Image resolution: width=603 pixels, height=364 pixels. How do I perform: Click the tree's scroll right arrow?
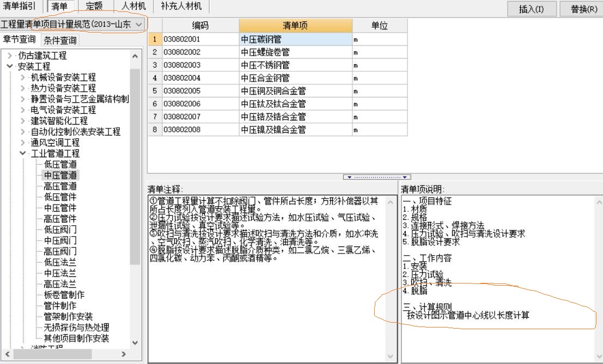124,354
